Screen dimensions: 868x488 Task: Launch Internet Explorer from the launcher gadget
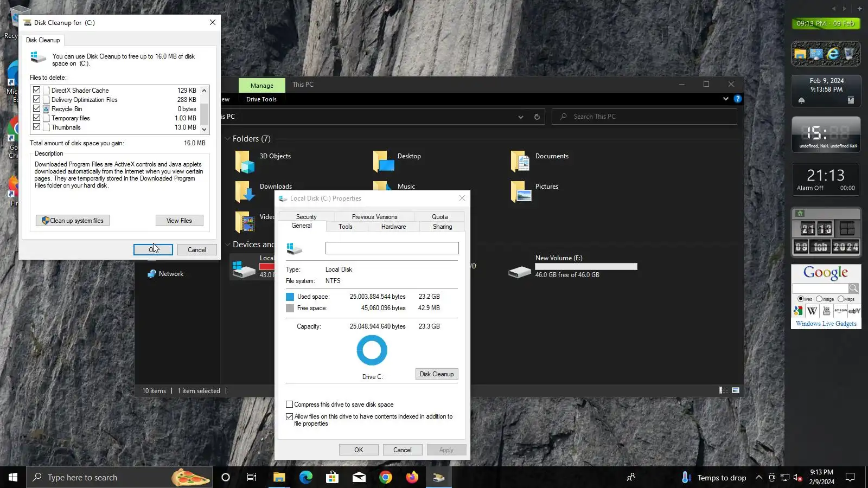833,54
